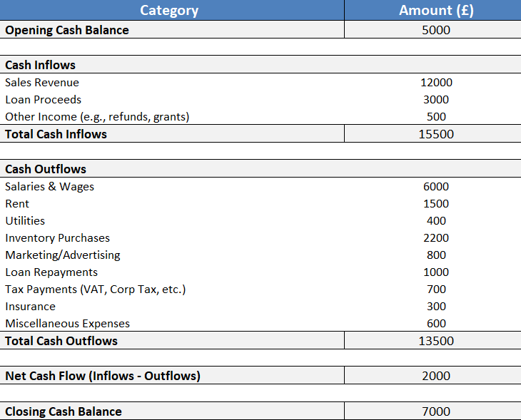Click the Cash Inflows section heading
This screenshot has width=521, height=420.
(40, 65)
